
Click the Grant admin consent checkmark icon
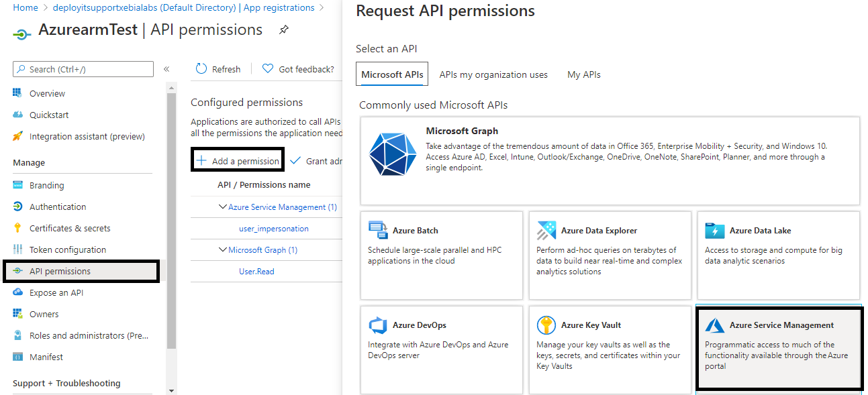click(295, 161)
